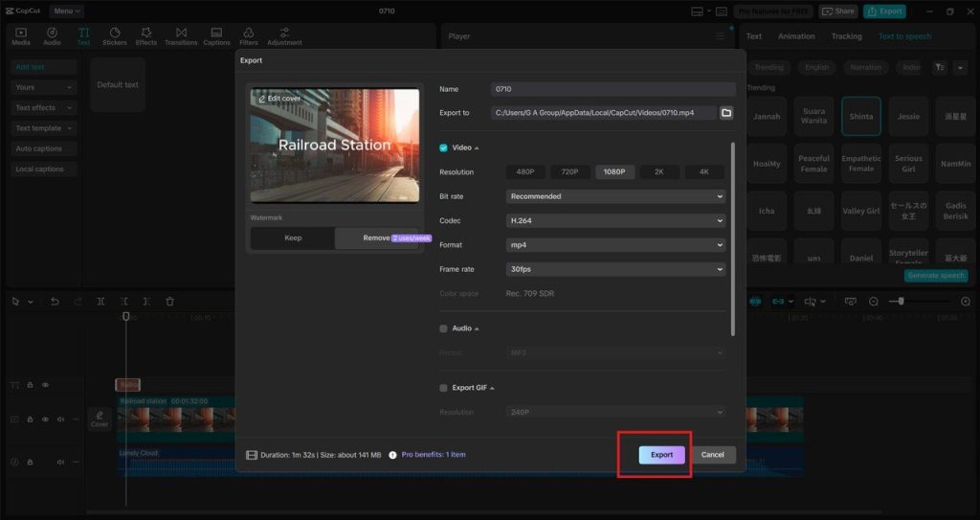This screenshot has height=520, width=980.
Task: Open the Adjustment panel icon
Action: pyautogui.click(x=284, y=36)
